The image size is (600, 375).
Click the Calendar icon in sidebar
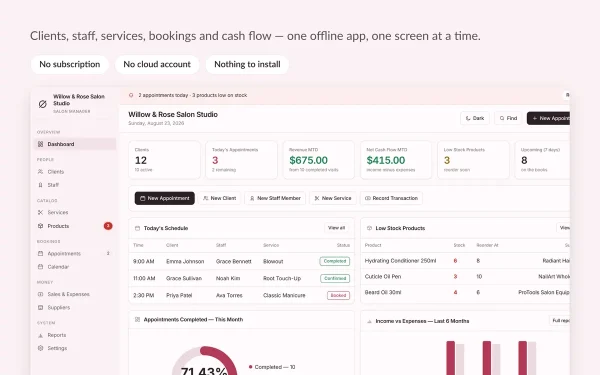[x=41, y=267]
